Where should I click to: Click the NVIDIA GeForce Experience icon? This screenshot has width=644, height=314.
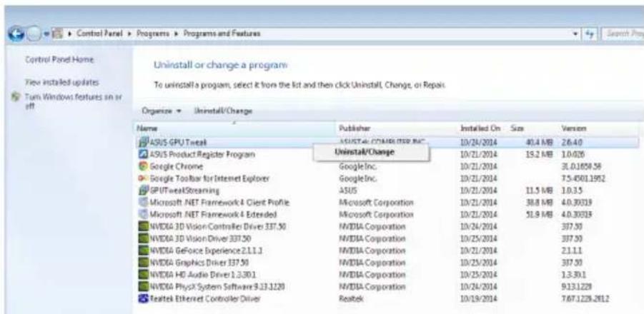(144, 250)
